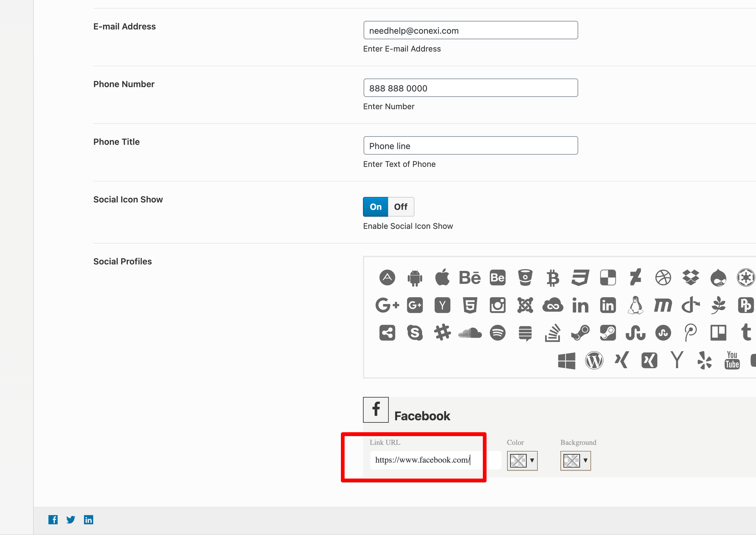Turn Social Icon Show On
The height and width of the screenshot is (535, 756).
[375, 207]
